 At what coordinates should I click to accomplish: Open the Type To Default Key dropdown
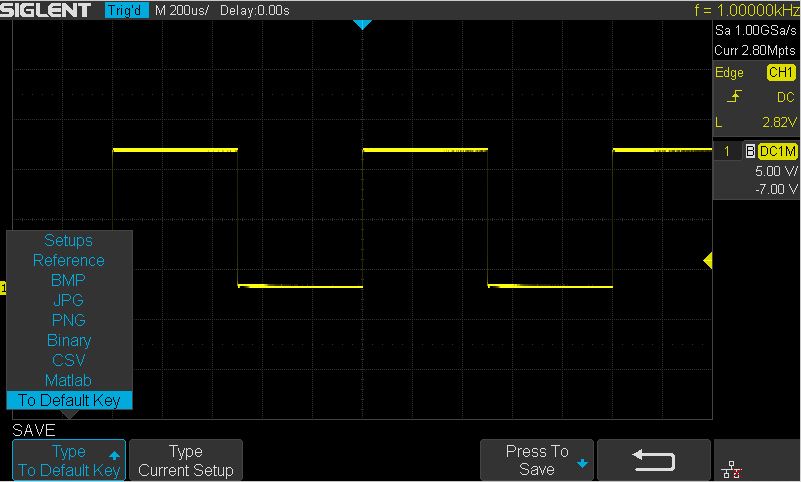(69, 460)
